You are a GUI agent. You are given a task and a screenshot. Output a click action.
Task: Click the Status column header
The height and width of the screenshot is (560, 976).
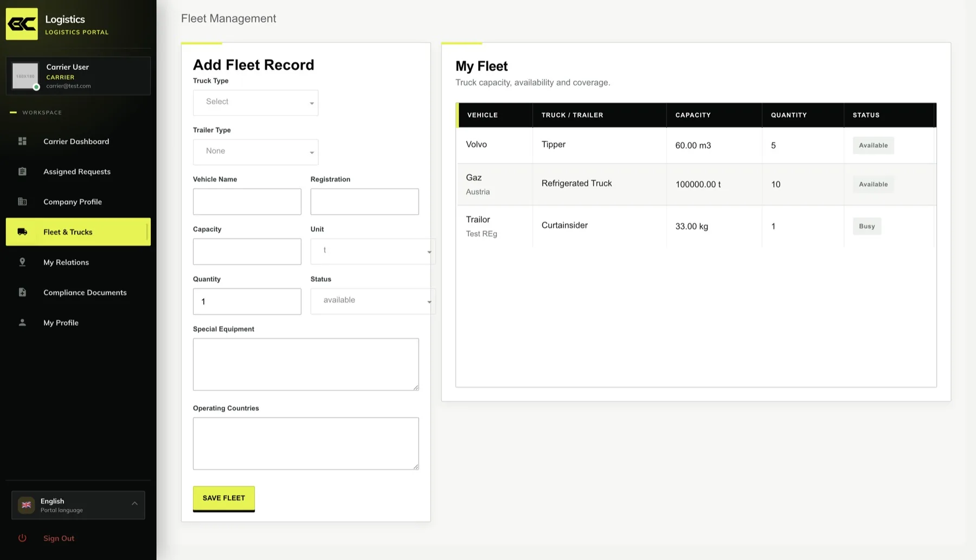point(890,115)
